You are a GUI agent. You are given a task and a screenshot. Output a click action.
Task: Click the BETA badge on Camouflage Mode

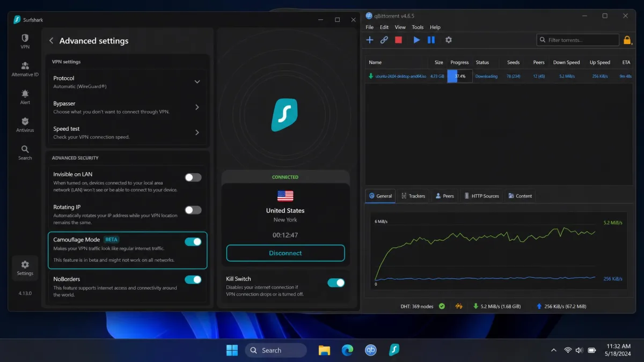point(111,240)
